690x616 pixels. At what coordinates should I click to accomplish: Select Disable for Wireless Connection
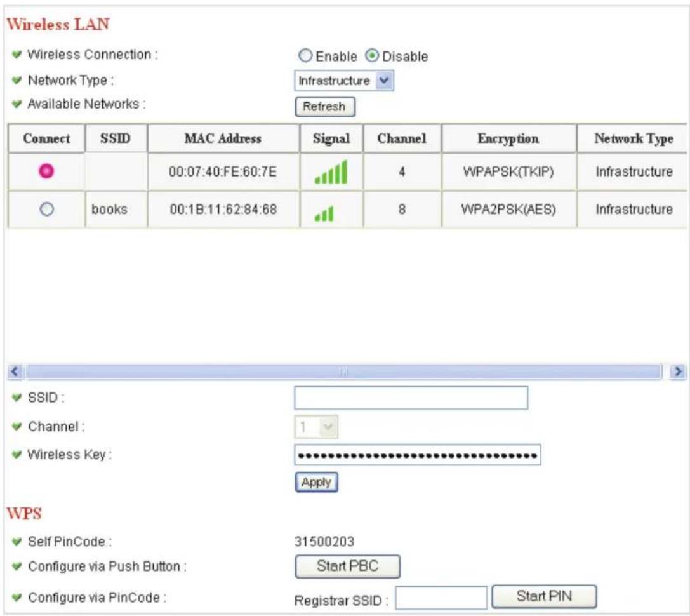(x=372, y=56)
